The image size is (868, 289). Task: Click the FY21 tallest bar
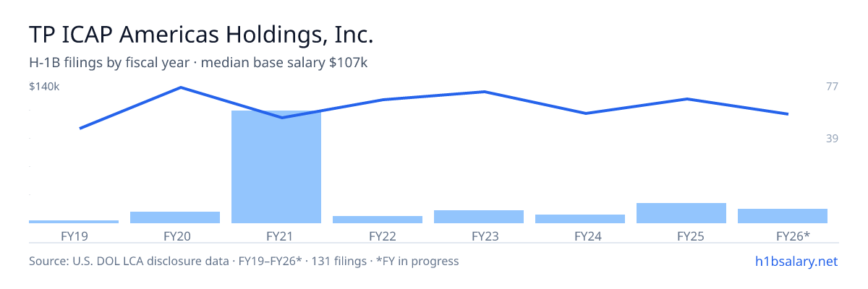(276, 167)
